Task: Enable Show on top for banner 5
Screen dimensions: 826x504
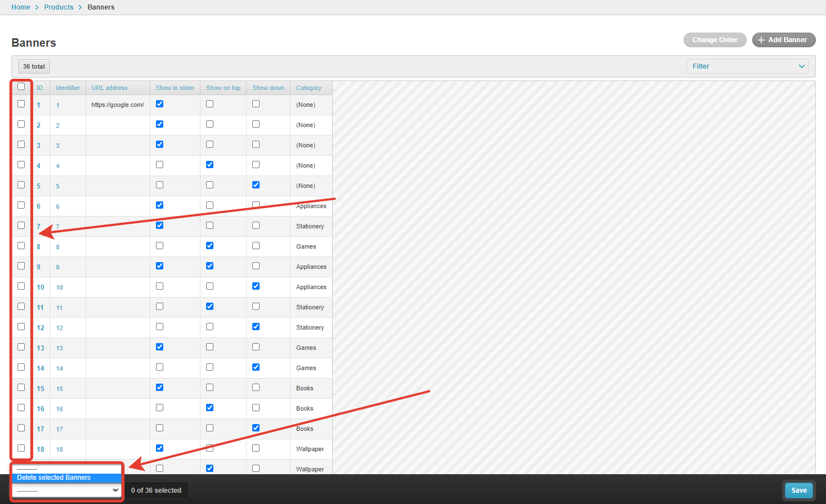Action: (210, 185)
